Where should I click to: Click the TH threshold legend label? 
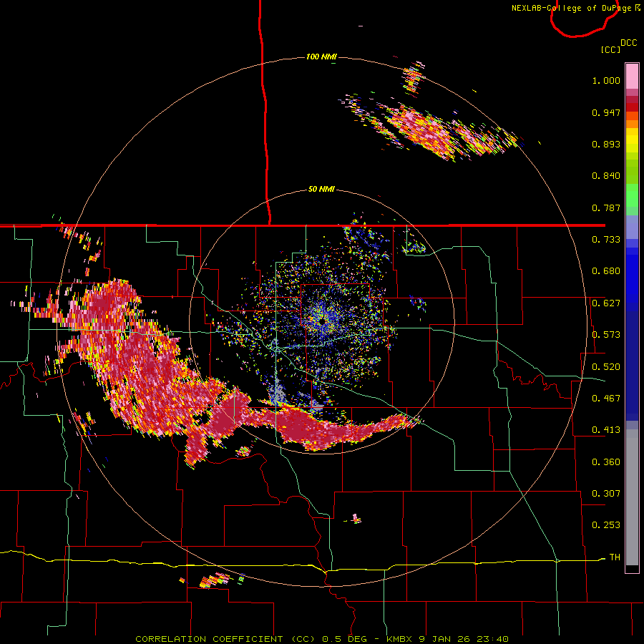click(x=615, y=557)
